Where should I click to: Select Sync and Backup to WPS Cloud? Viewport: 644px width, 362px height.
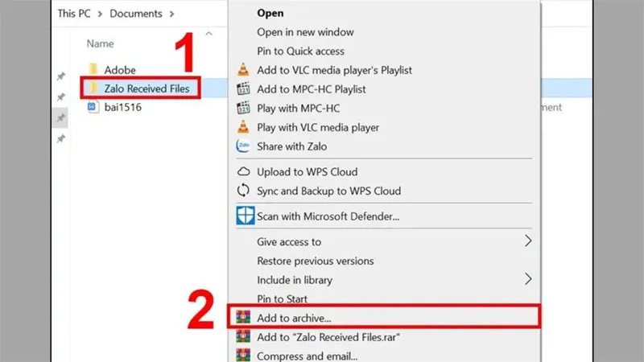tap(329, 191)
